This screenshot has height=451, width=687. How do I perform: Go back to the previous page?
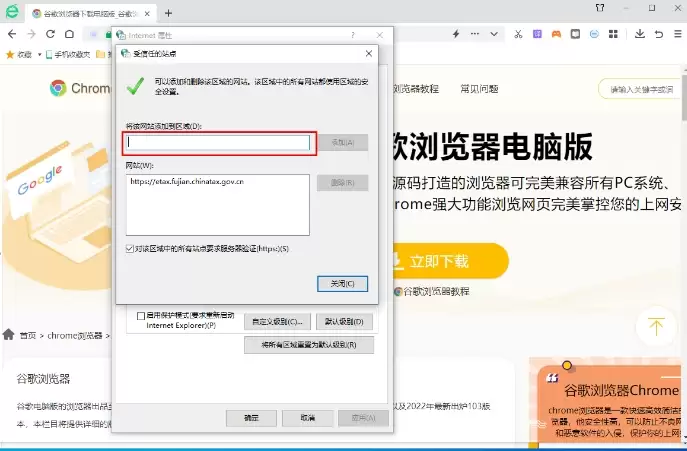[x=12, y=34]
